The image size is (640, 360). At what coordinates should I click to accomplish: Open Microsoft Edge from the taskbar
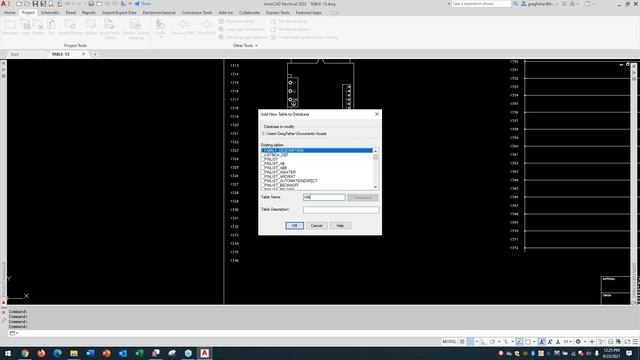pos(58,353)
